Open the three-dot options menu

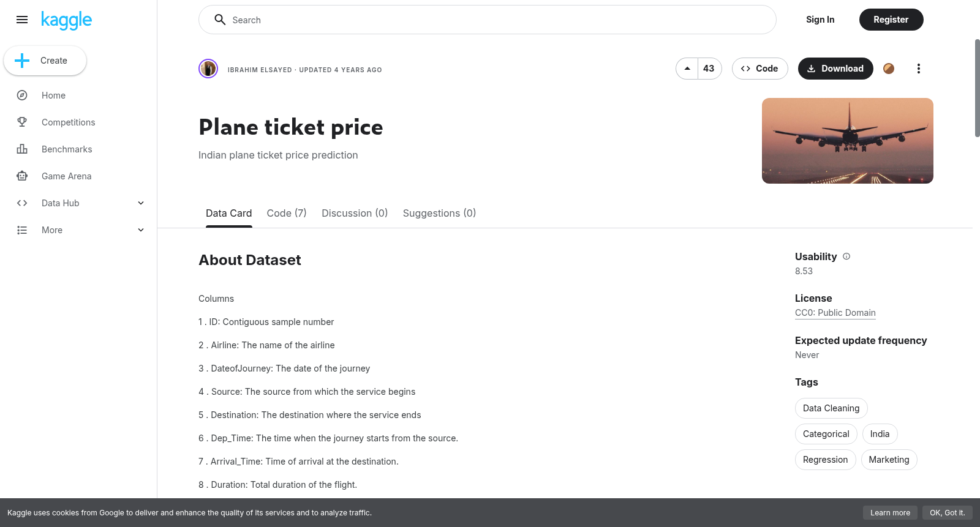[918, 69]
